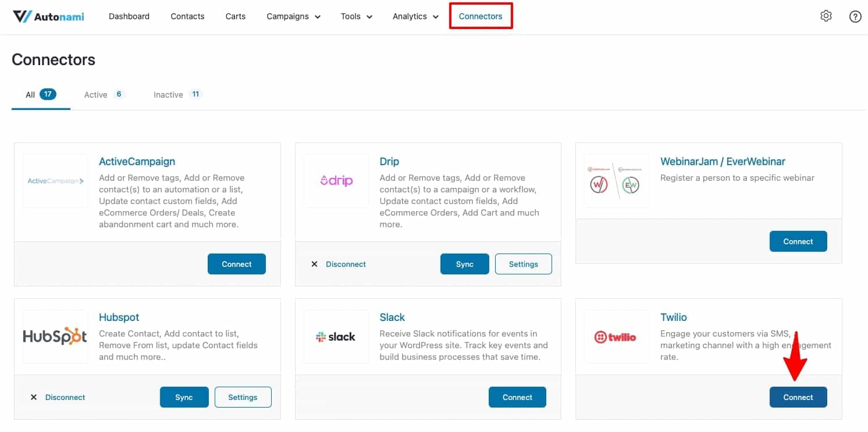Screen dimensions: 868x432
Task: Click the HubSpot logo thumbnail
Action: (55, 337)
